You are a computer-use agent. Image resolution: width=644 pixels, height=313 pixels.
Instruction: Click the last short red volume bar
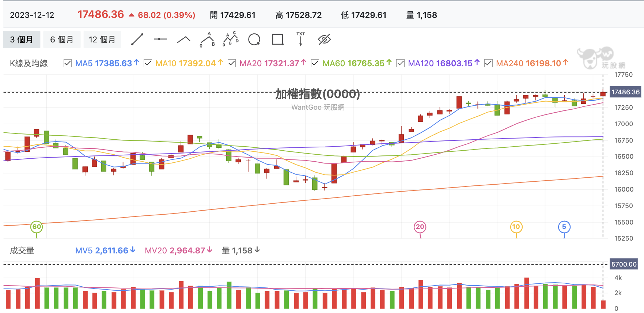click(x=603, y=304)
